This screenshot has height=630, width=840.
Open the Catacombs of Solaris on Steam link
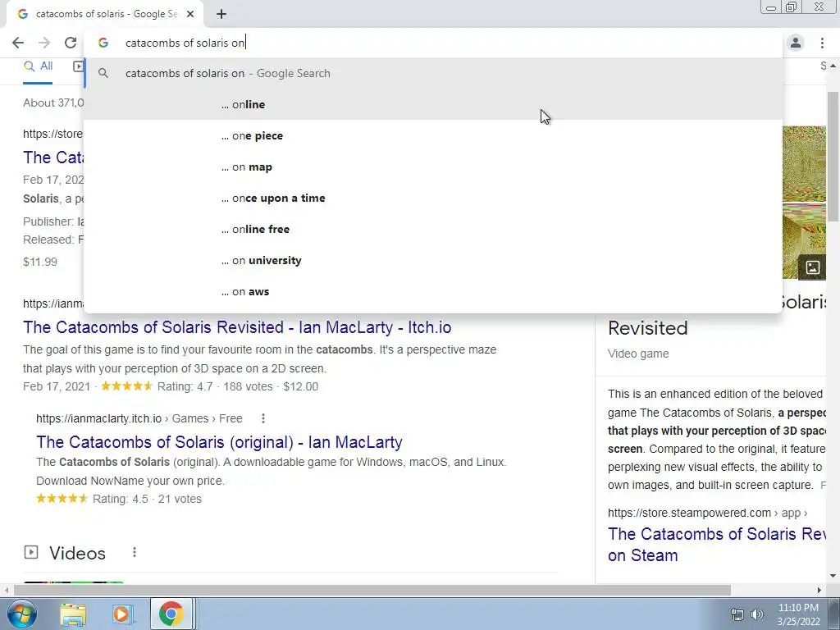[717, 545]
